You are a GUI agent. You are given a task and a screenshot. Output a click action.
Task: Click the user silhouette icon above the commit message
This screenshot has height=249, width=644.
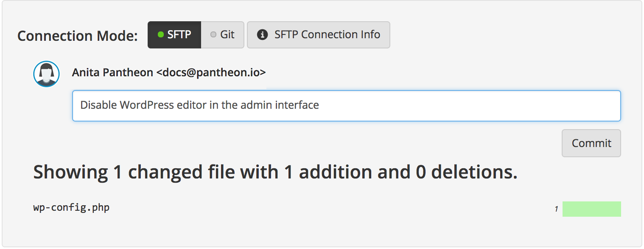point(46,73)
